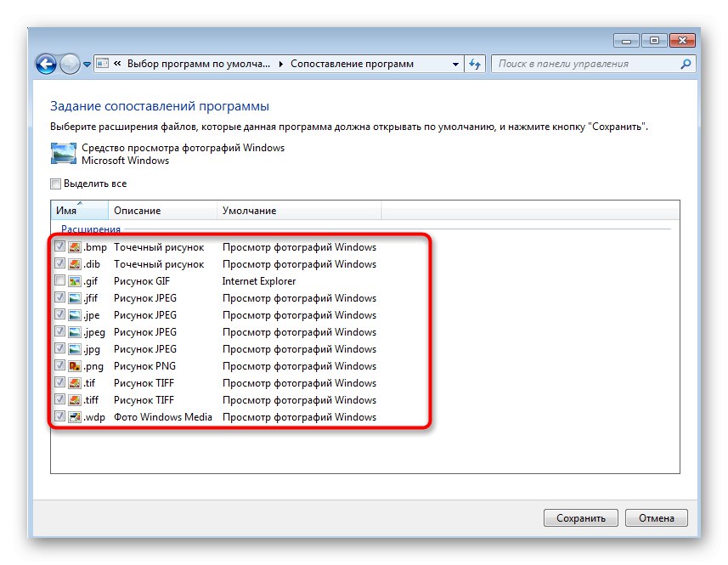728x565 pixels.
Task: Click the .wdp file type icon
Action: coord(74,417)
